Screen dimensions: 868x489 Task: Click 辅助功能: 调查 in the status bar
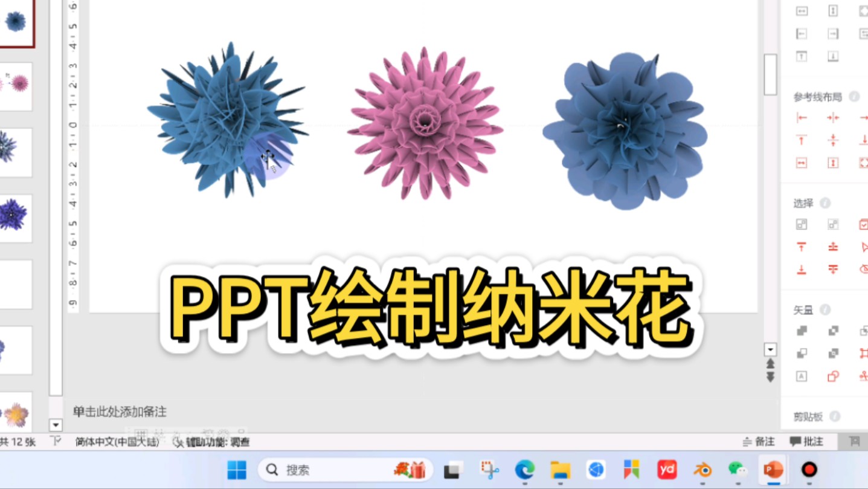coord(217,442)
